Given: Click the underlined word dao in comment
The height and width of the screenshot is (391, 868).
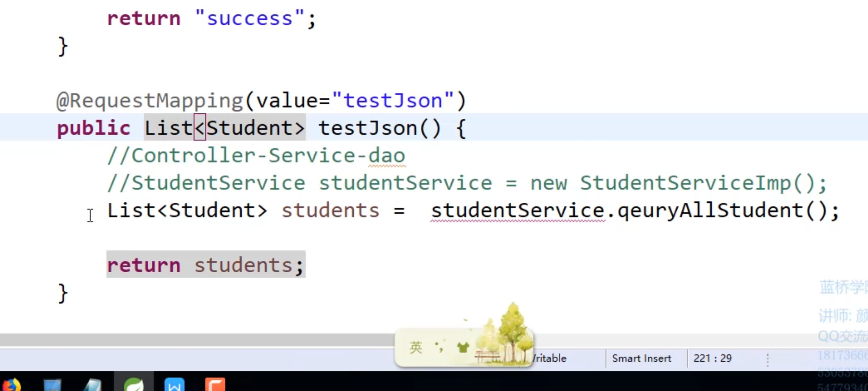Looking at the screenshot, I should pyautogui.click(x=387, y=156).
